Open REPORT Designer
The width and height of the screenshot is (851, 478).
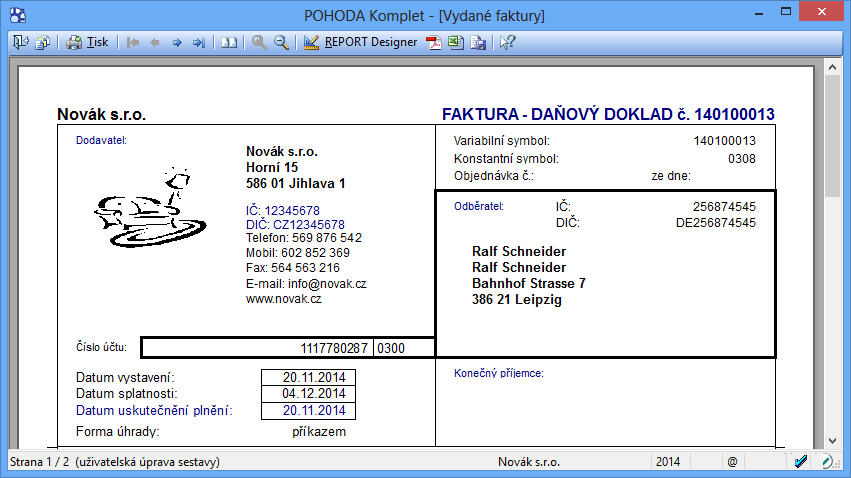tap(360, 42)
